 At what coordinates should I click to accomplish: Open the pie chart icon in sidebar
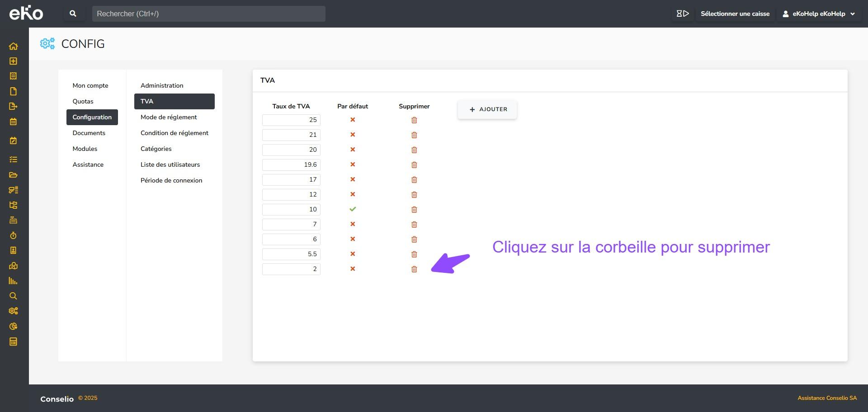(13, 326)
